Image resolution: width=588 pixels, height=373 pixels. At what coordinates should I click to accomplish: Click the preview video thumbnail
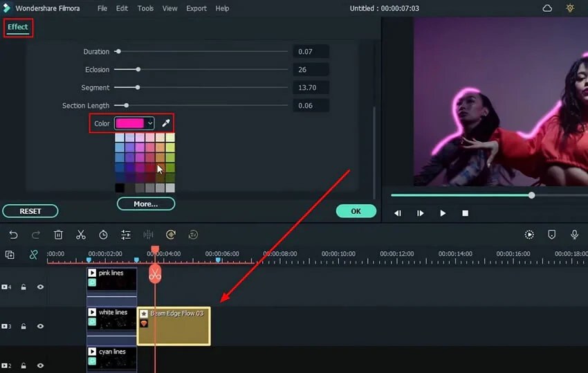tap(501, 101)
